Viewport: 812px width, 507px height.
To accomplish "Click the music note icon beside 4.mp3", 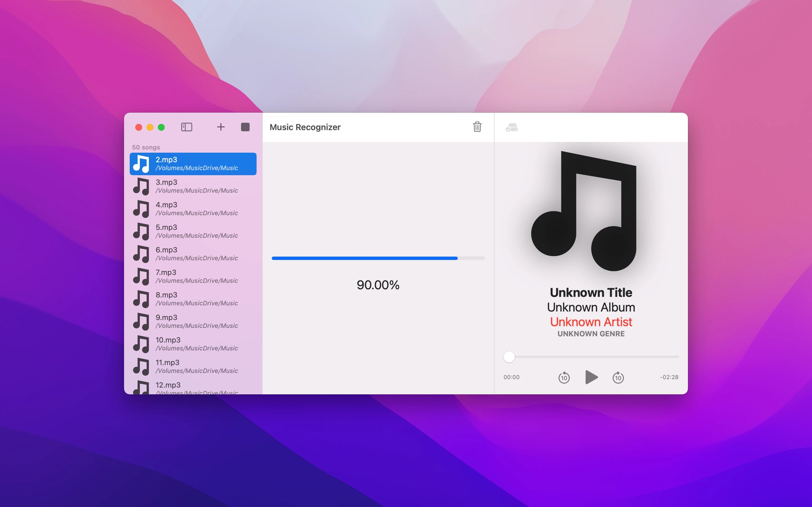I will pyautogui.click(x=141, y=208).
